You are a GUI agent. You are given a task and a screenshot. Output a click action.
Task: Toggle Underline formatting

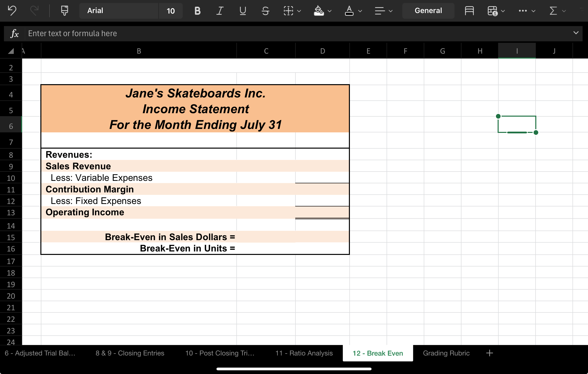(x=243, y=11)
